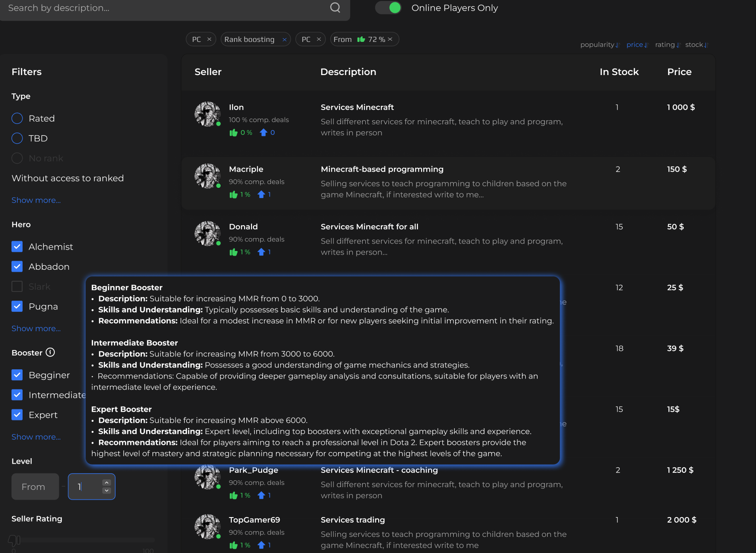The width and height of the screenshot is (756, 553).
Task: Select the No rank radio button
Action: [17, 158]
